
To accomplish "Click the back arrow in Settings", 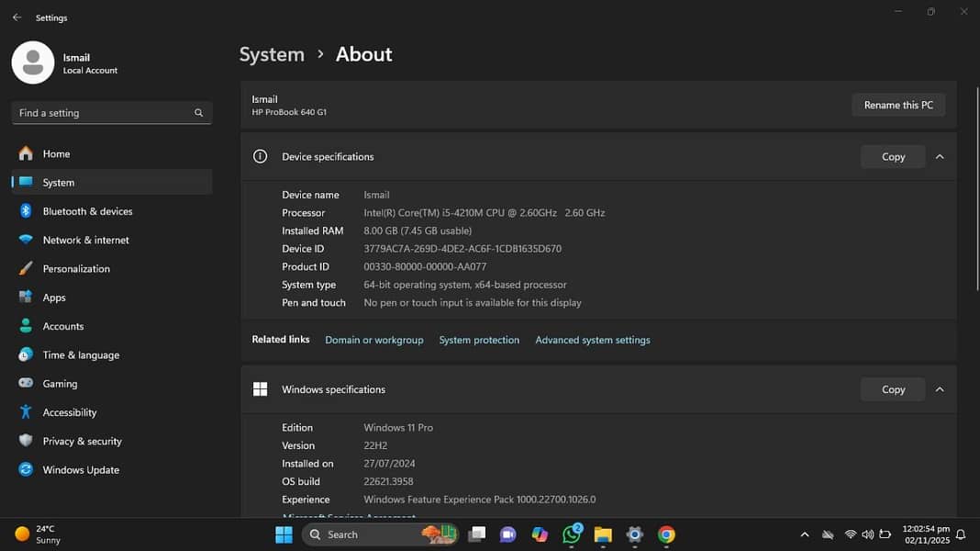I will [17, 17].
